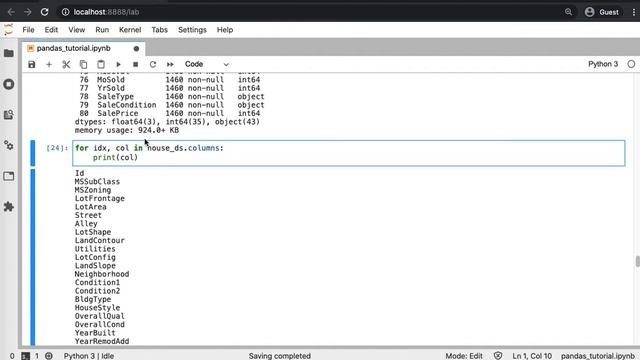
Task: Open the Settings menu
Action: (x=192, y=30)
